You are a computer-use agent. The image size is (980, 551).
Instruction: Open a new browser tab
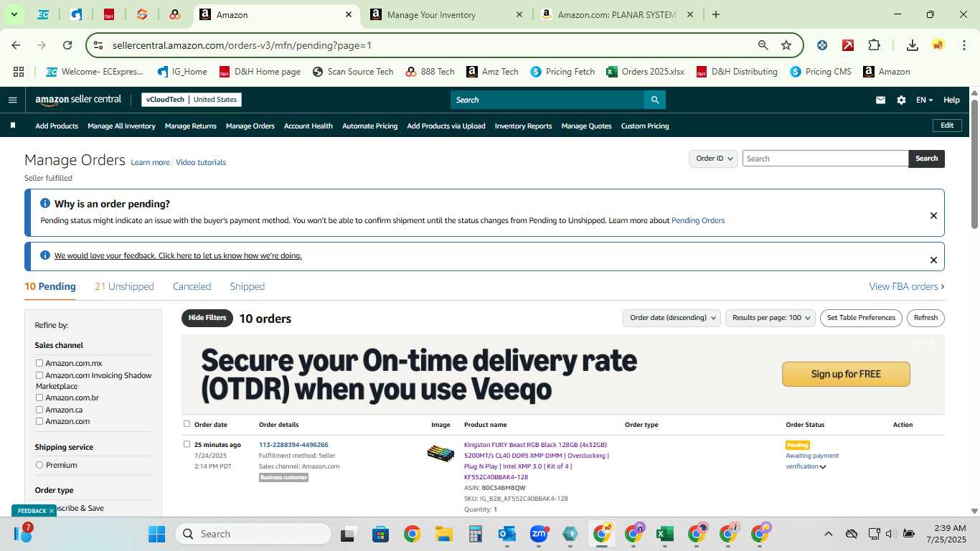click(x=715, y=14)
